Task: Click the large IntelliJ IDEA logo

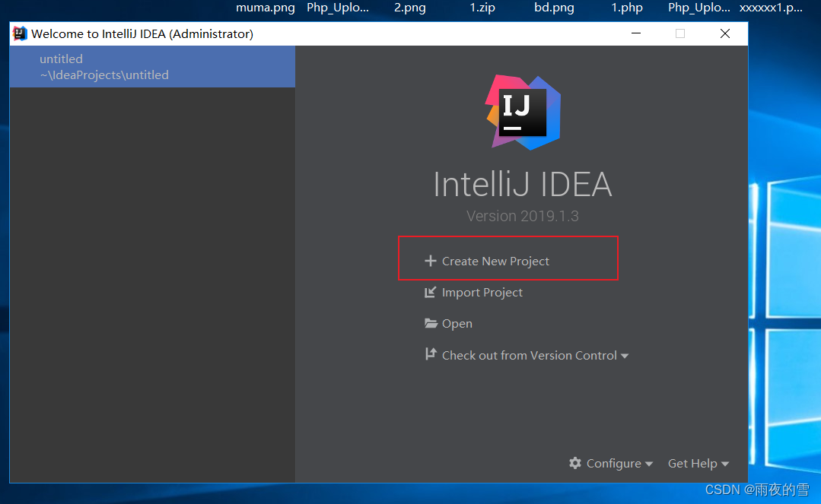Action: point(523,112)
